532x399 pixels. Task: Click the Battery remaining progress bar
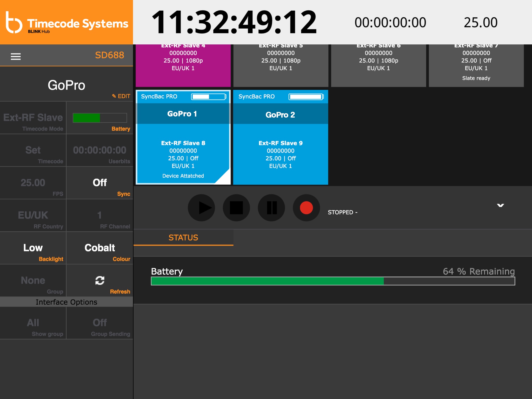333,281
